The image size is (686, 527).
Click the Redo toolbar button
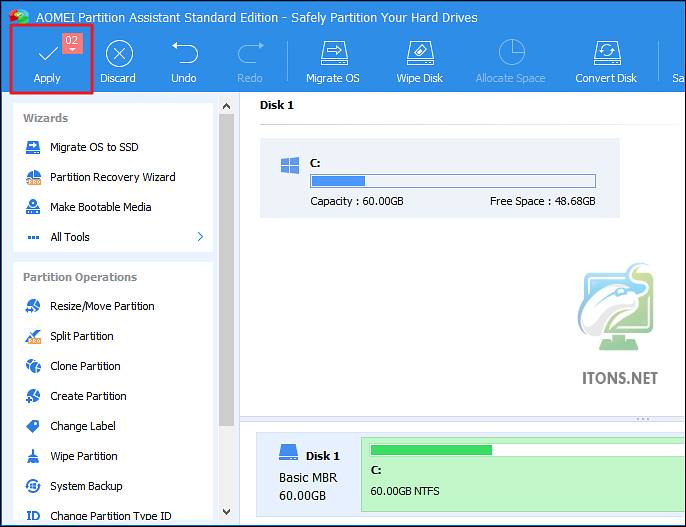click(250, 62)
